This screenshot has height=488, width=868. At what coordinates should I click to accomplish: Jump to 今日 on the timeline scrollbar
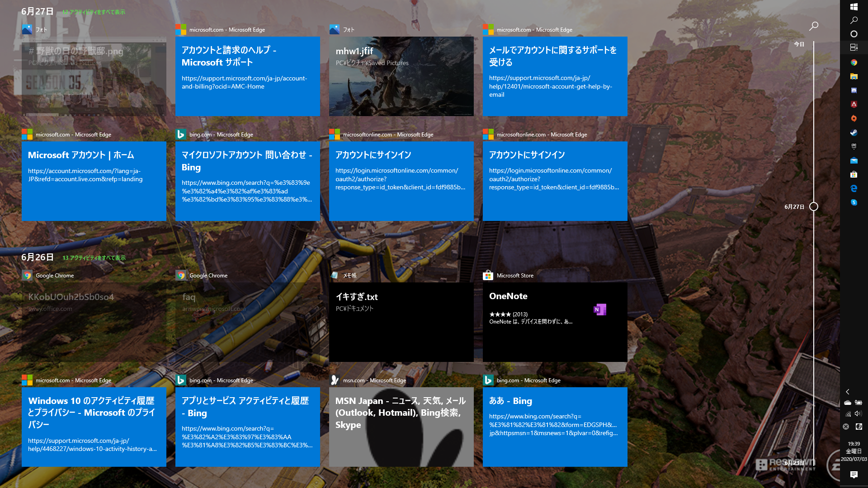tap(799, 44)
